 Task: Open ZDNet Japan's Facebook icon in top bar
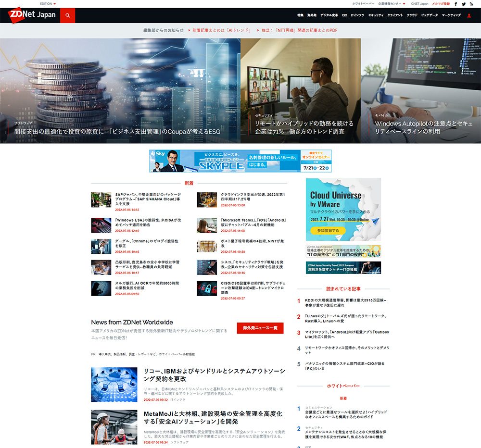455,4
